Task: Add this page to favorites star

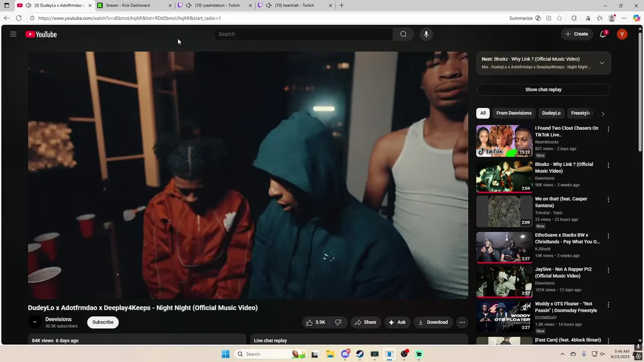Action: coord(559,18)
